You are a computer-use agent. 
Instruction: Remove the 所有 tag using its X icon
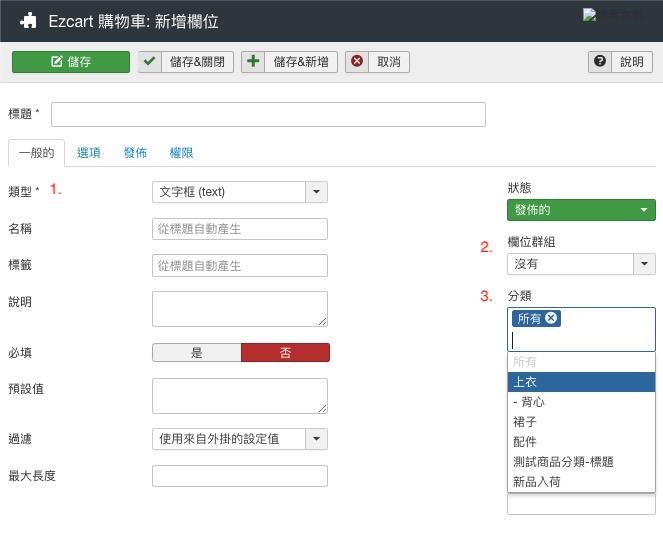coord(551,318)
